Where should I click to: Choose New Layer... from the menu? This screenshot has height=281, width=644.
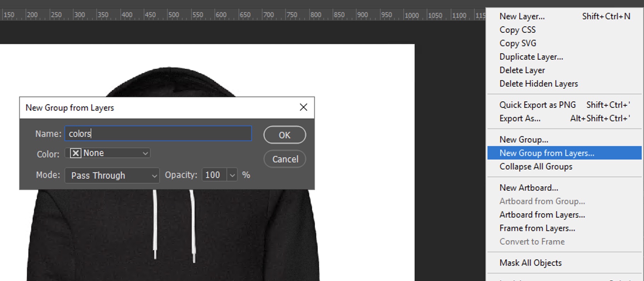522,16
